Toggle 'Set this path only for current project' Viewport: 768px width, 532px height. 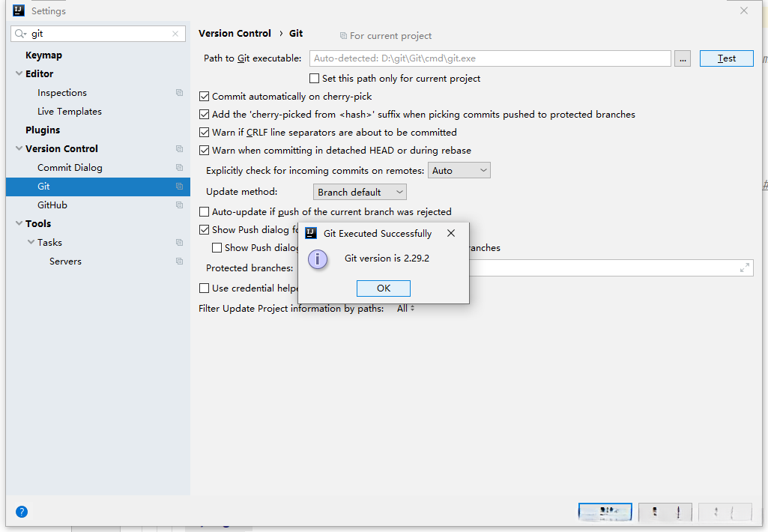(315, 79)
